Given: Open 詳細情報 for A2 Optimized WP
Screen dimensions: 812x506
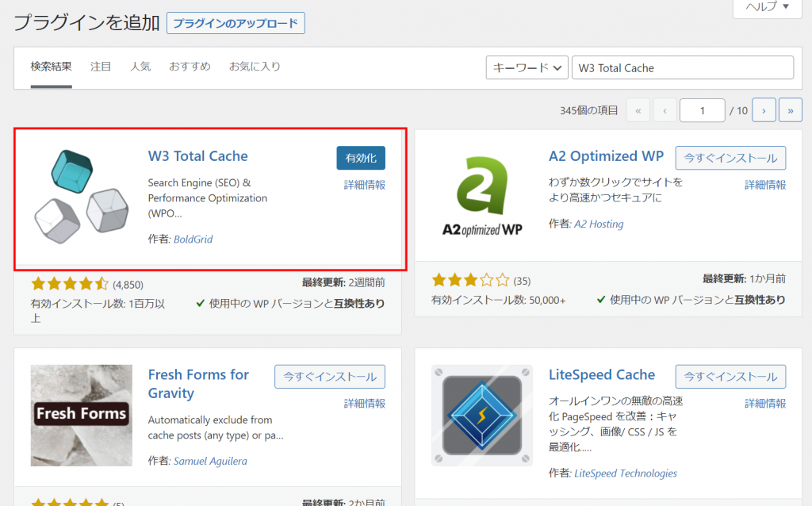Looking at the screenshot, I should coord(765,185).
